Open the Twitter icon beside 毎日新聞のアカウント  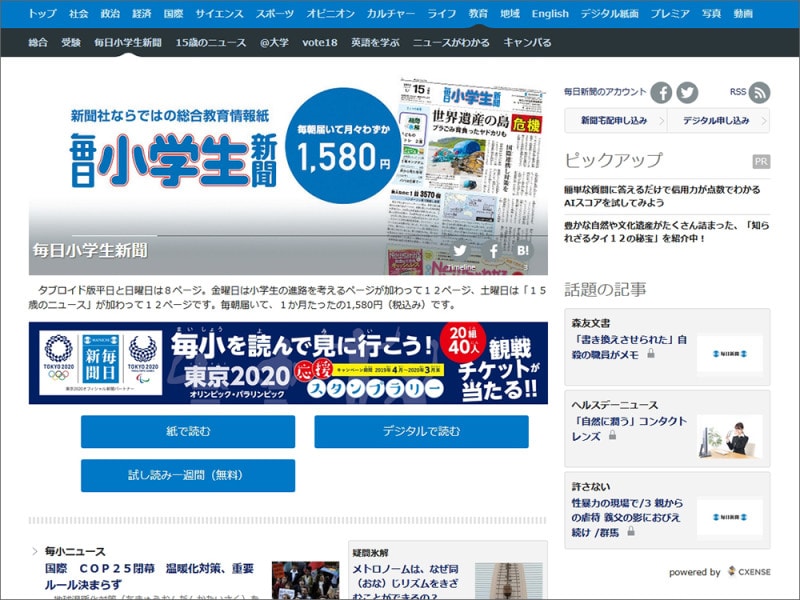pyautogui.click(x=685, y=92)
